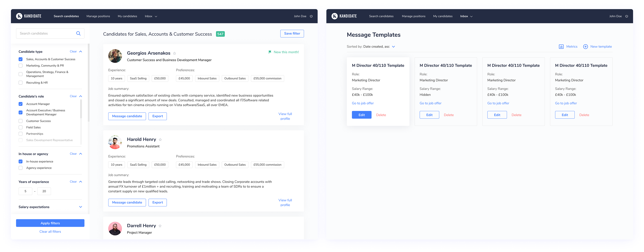
Task: Clear Candidate type filter
Action: pos(73,52)
